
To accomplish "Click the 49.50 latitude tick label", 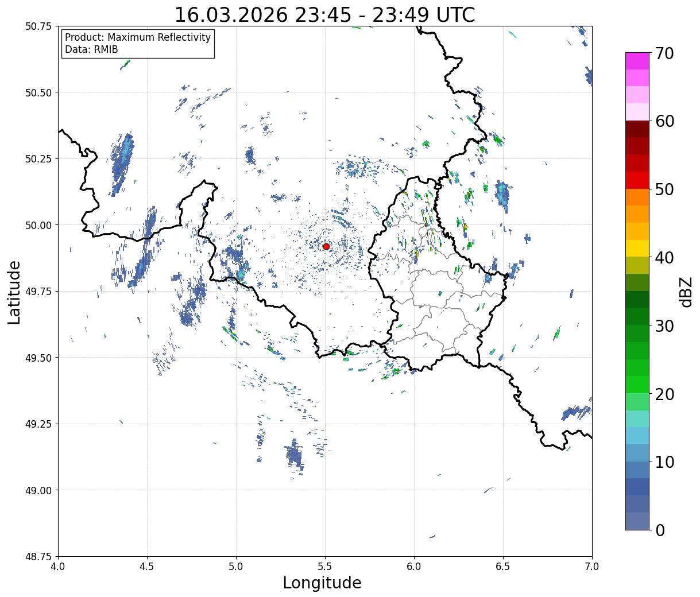I will [38, 358].
